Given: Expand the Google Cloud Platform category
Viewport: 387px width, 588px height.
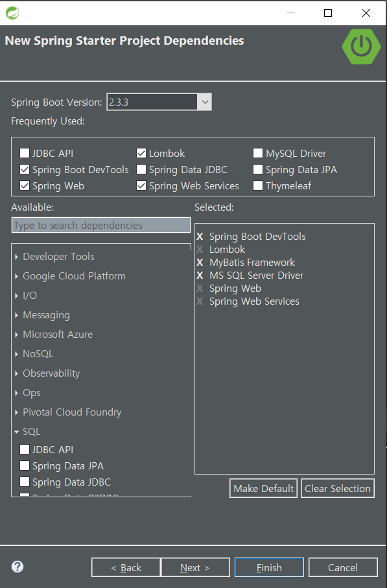Looking at the screenshot, I should tap(16, 276).
